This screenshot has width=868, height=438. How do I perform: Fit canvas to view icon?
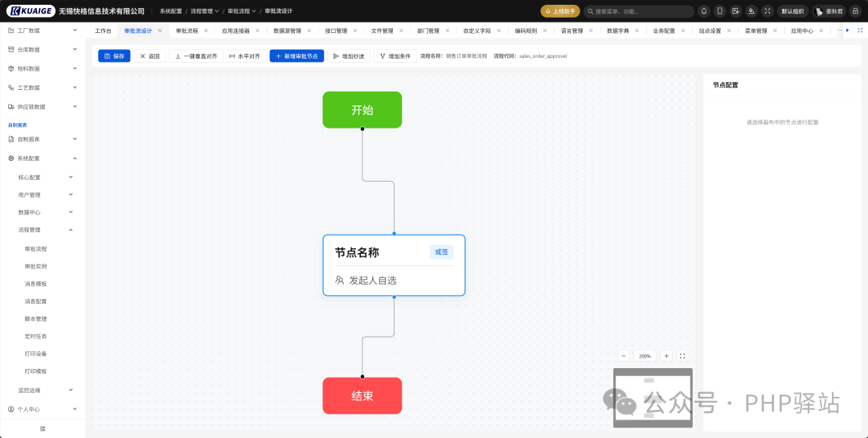pos(682,356)
